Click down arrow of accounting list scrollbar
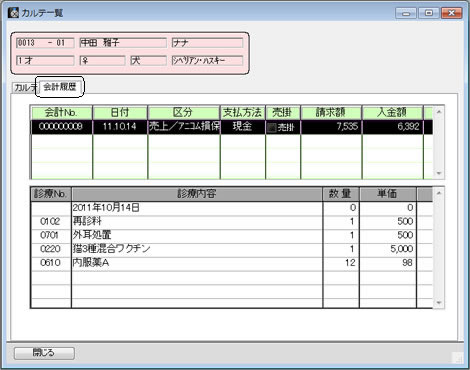 click(x=439, y=173)
